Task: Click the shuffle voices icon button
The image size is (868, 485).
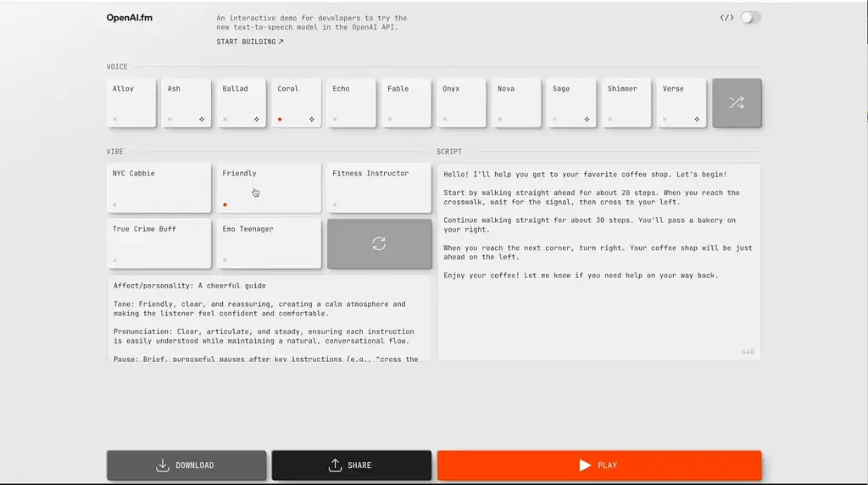Action: pyautogui.click(x=737, y=103)
